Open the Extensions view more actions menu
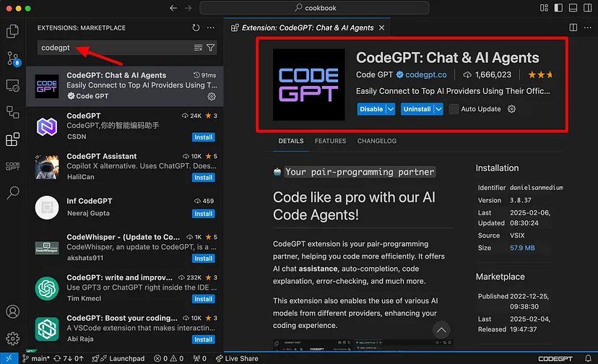598x364 pixels. coord(210,27)
